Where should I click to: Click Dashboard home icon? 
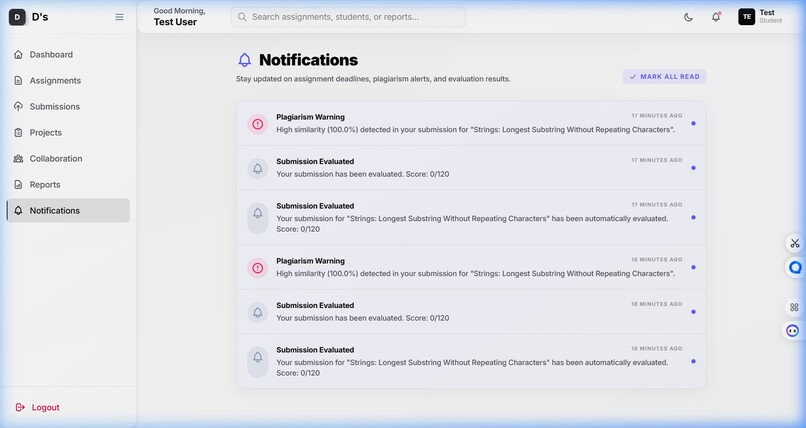[x=19, y=54]
